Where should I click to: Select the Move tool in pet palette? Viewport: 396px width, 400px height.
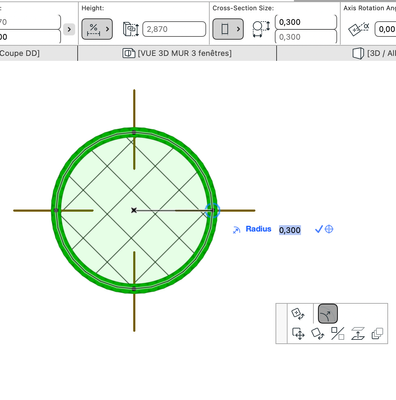pyautogui.click(x=298, y=334)
